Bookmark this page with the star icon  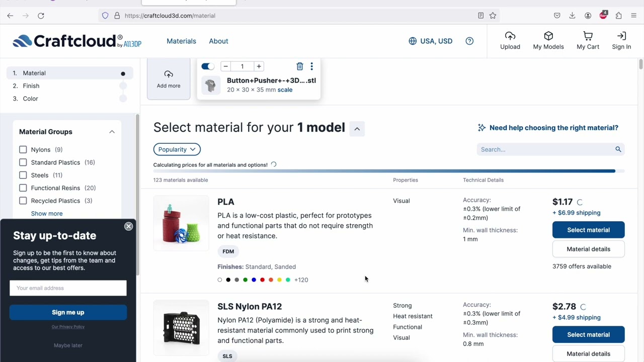(x=493, y=16)
